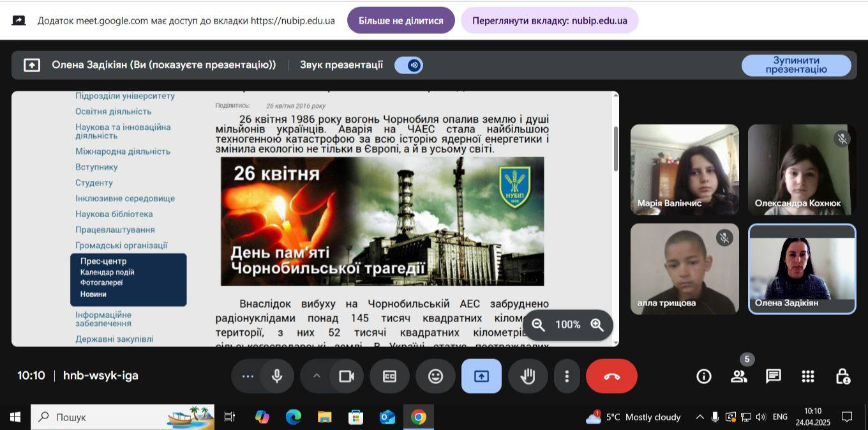Open Інклюзивне середовище sidebar link
Screen dimensions: 868x430
(x=125, y=198)
